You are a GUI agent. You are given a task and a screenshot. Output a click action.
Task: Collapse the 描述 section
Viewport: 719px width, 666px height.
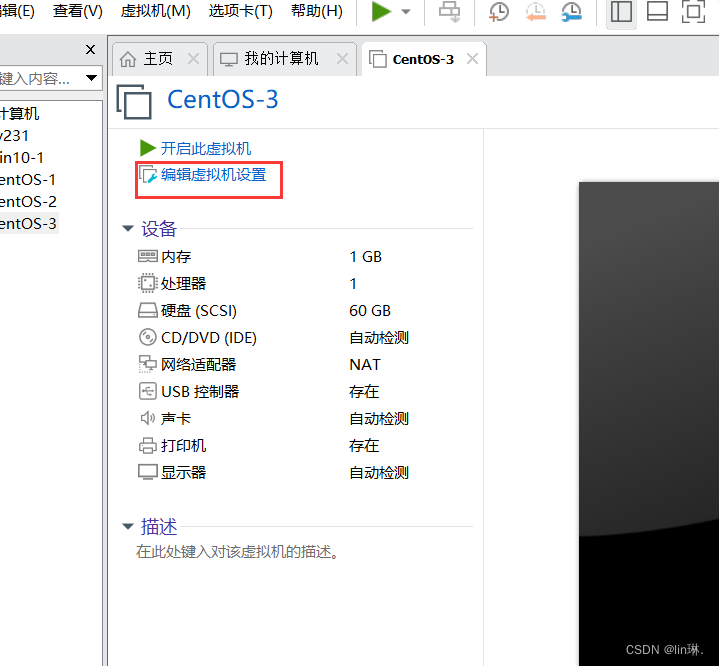[x=128, y=526]
